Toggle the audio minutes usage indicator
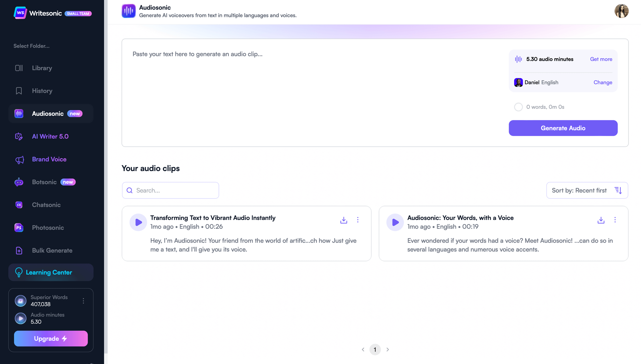641x364 pixels. coord(21,318)
